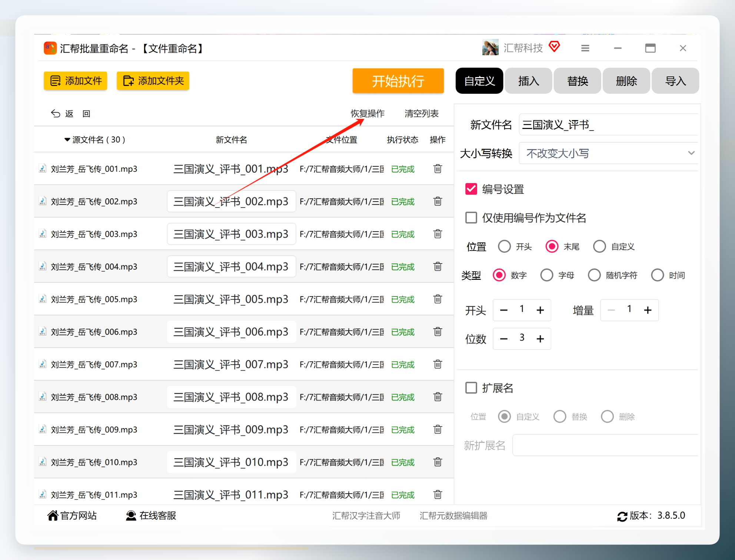Screen dimensions: 735x560
Task: Open 在线客服 support chat
Action: coord(151,516)
